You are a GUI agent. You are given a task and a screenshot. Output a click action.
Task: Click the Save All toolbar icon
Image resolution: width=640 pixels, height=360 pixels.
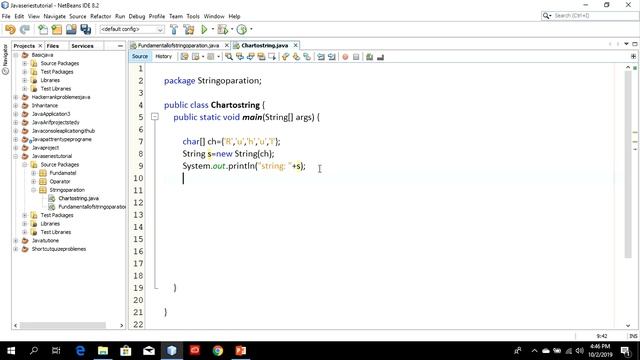click(86, 29)
